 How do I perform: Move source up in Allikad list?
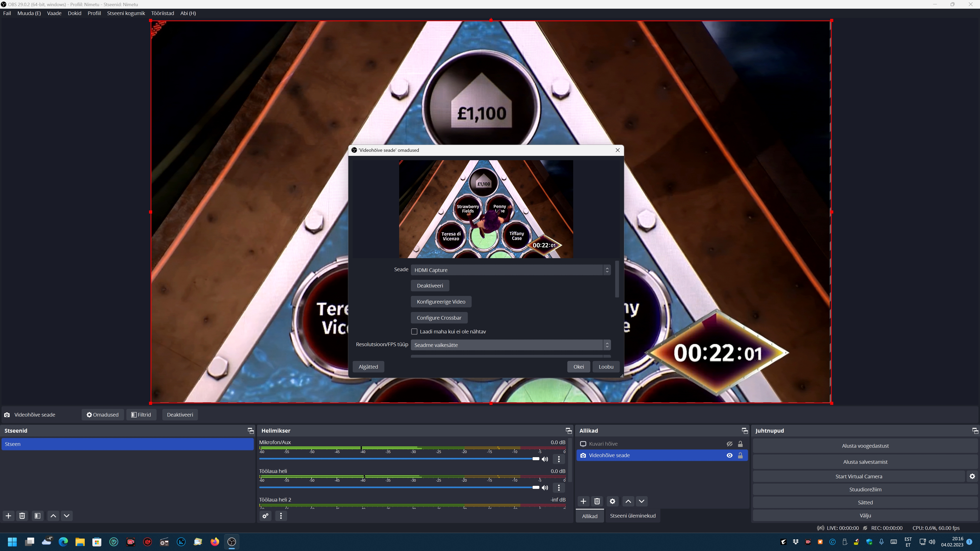tap(628, 501)
